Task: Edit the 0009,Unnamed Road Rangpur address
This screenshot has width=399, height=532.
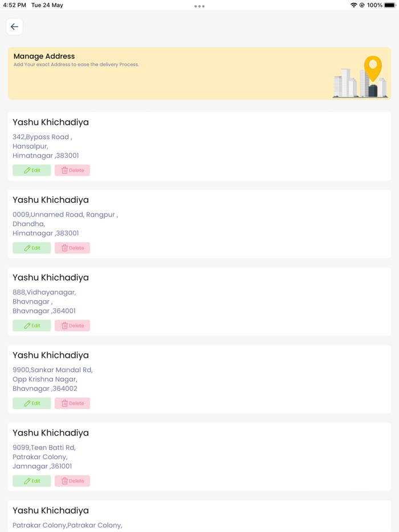Action: [x=31, y=248]
